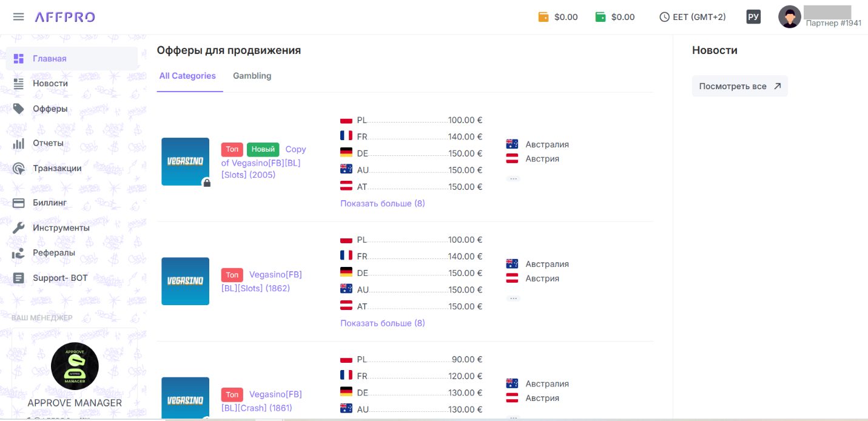Open the Новости sidebar section

tap(50, 84)
